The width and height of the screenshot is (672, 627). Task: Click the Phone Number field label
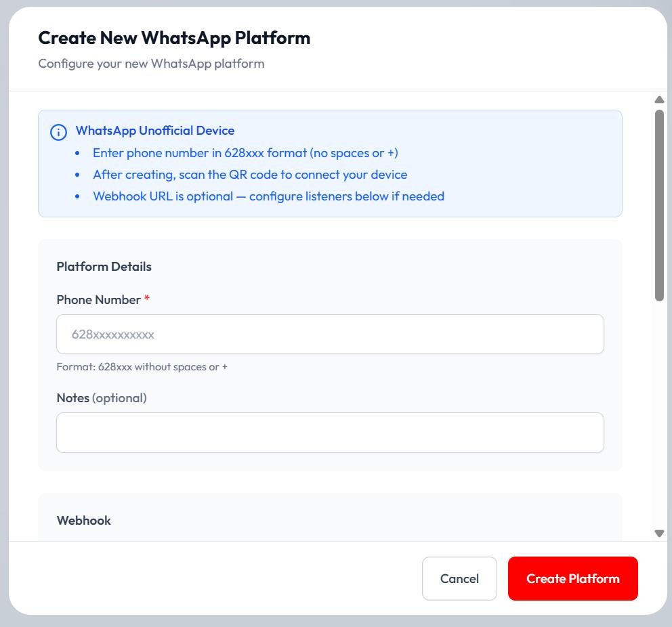coord(99,300)
